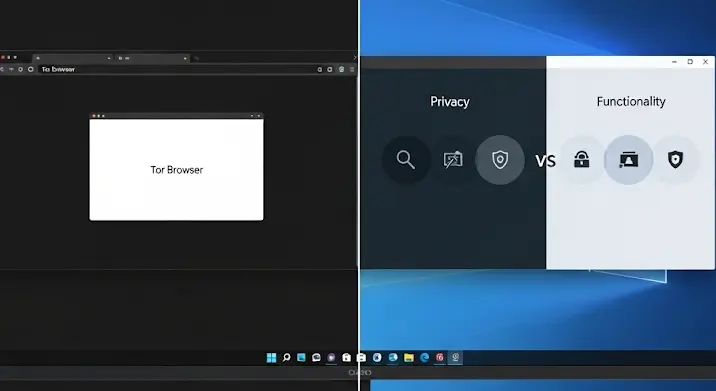Open the Widgets icon in taskbar

(301, 358)
